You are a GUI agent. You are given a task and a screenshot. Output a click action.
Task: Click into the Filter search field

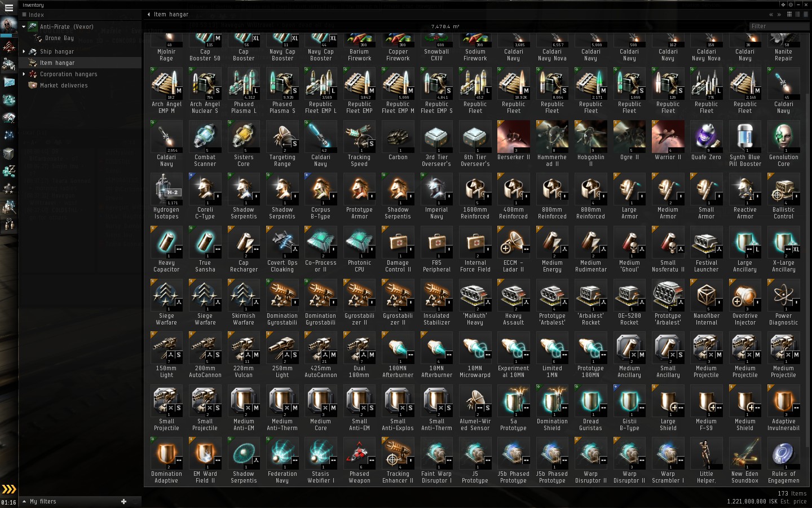click(x=779, y=26)
